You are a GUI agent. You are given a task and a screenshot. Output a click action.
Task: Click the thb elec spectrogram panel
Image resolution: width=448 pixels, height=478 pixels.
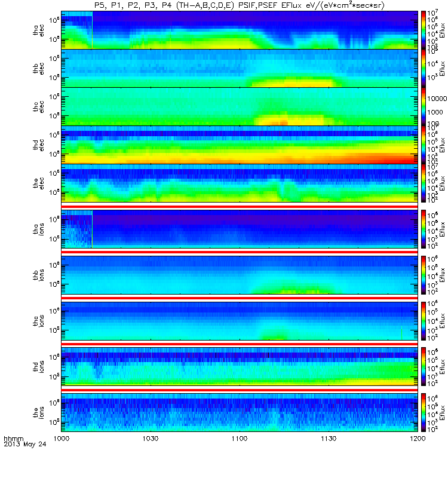240,68
